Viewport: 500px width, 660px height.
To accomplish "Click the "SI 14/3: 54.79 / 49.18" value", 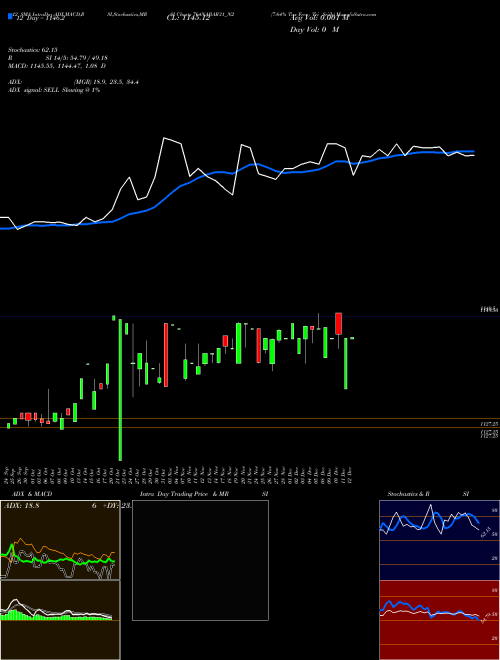I will coord(77,58).
